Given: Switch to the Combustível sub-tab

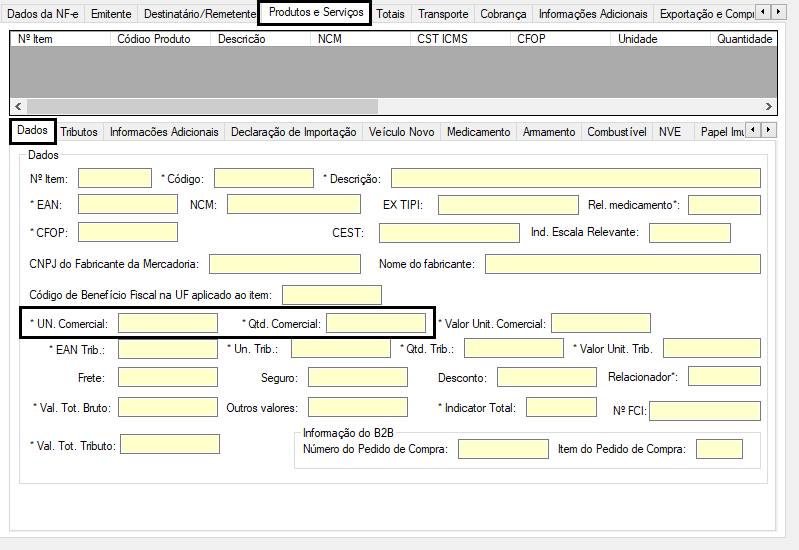Looking at the screenshot, I should pyautogui.click(x=617, y=132).
